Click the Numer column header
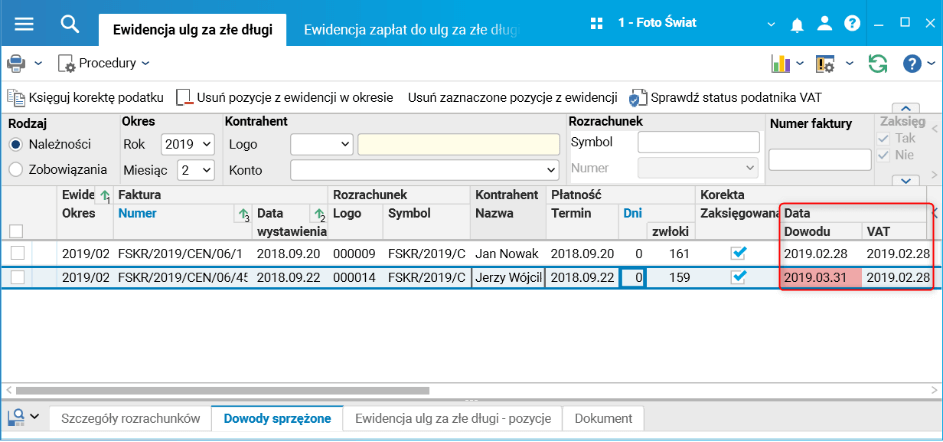The height and width of the screenshot is (442, 943). tap(137, 213)
